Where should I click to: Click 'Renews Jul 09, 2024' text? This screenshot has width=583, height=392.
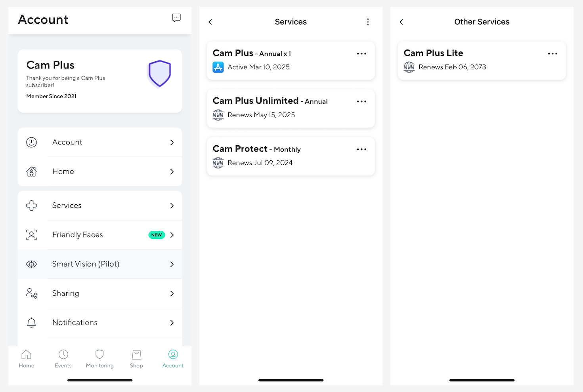pos(260,163)
